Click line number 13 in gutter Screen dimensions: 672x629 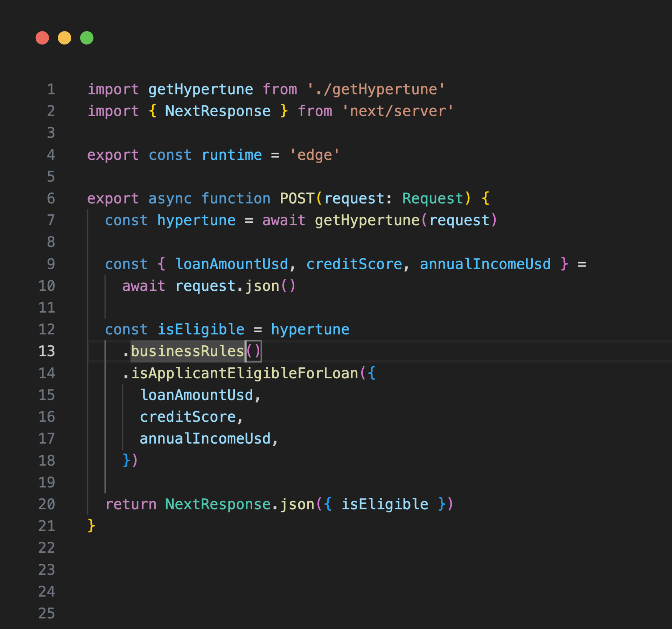(47, 351)
